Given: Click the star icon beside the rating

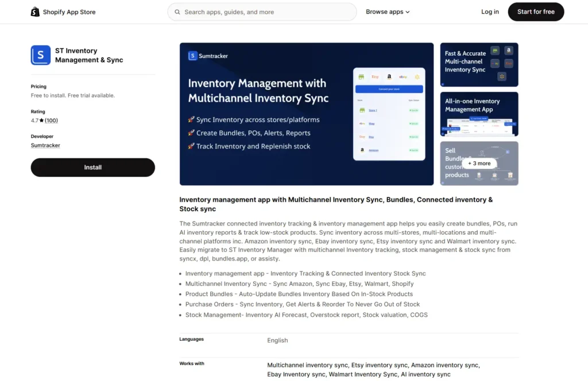Looking at the screenshot, I should pos(41,120).
